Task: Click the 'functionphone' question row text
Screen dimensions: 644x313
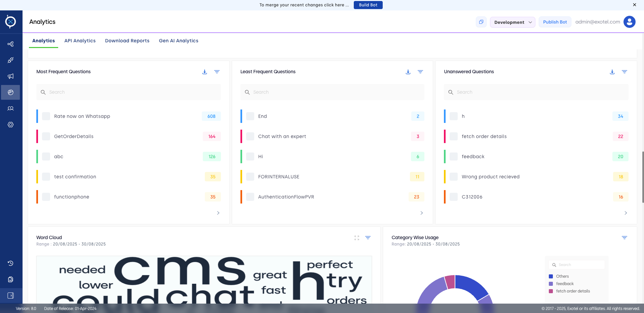Action: pyautogui.click(x=72, y=197)
